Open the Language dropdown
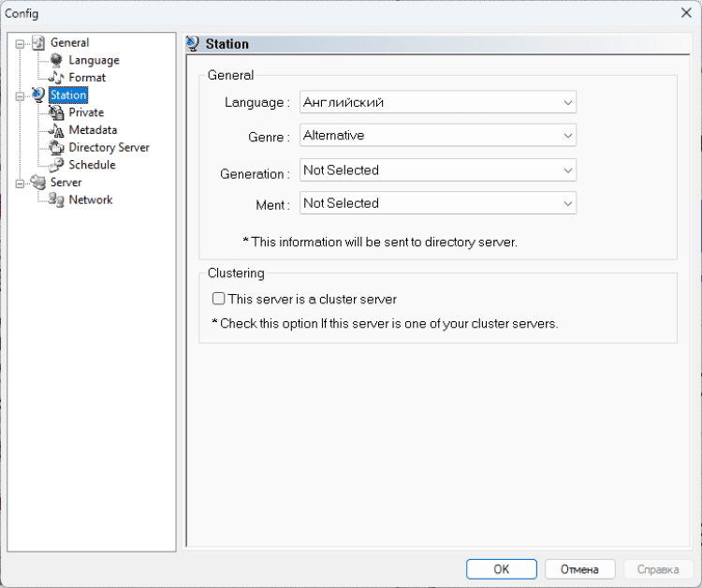The image size is (702, 588). click(438, 102)
